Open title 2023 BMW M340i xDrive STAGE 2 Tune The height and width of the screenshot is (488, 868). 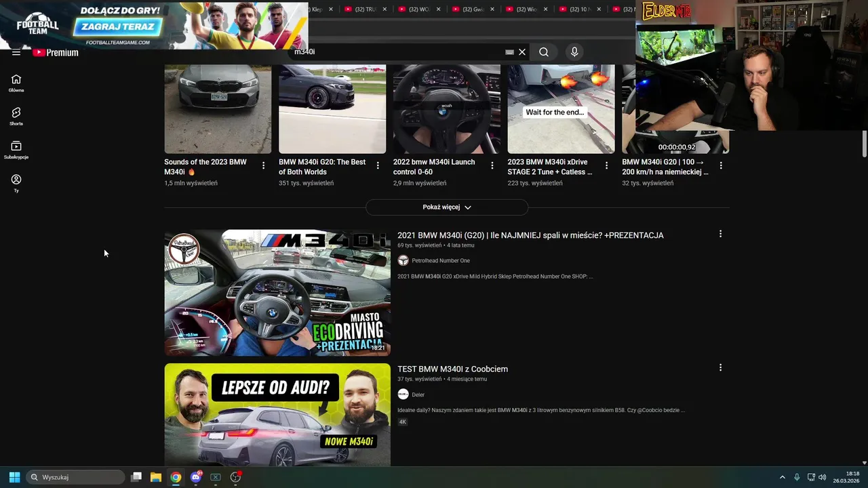point(550,167)
